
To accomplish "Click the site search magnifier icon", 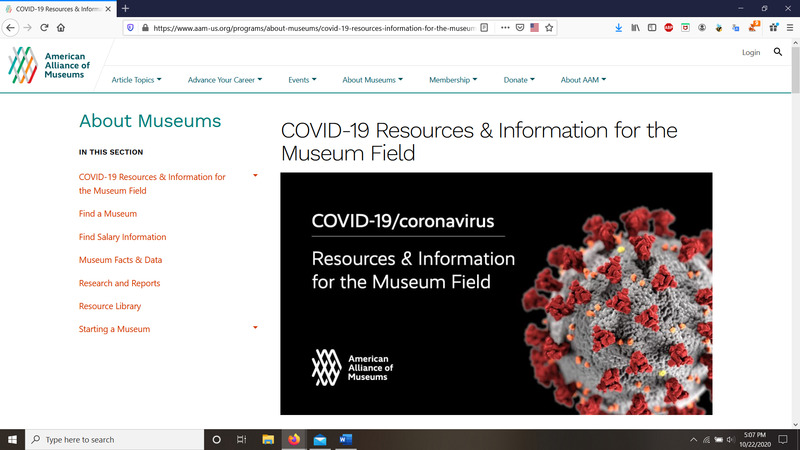I will tap(778, 52).
